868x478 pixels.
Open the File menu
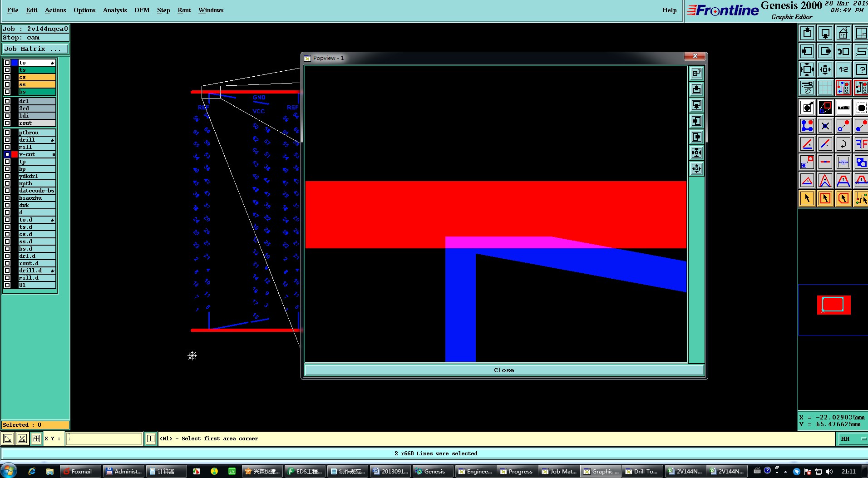pyautogui.click(x=13, y=10)
